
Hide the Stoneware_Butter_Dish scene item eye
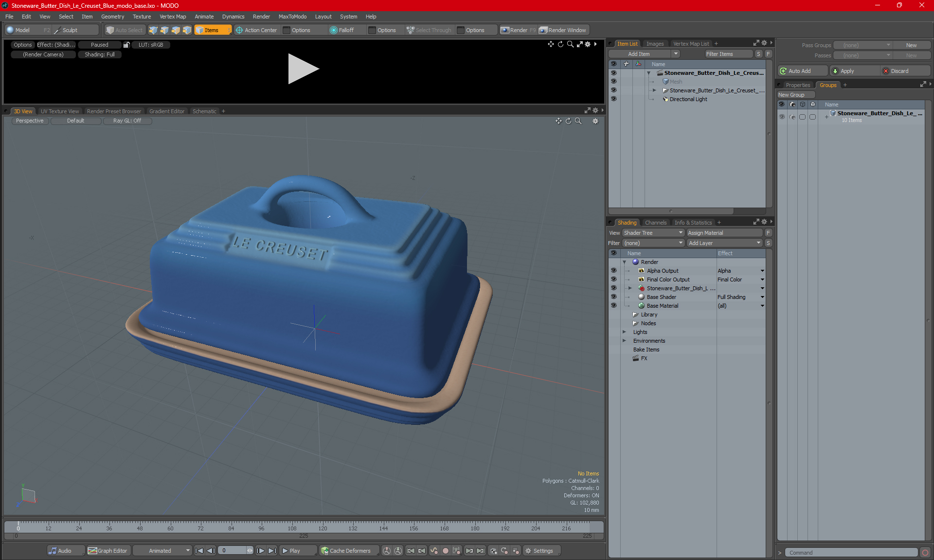click(x=613, y=73)
